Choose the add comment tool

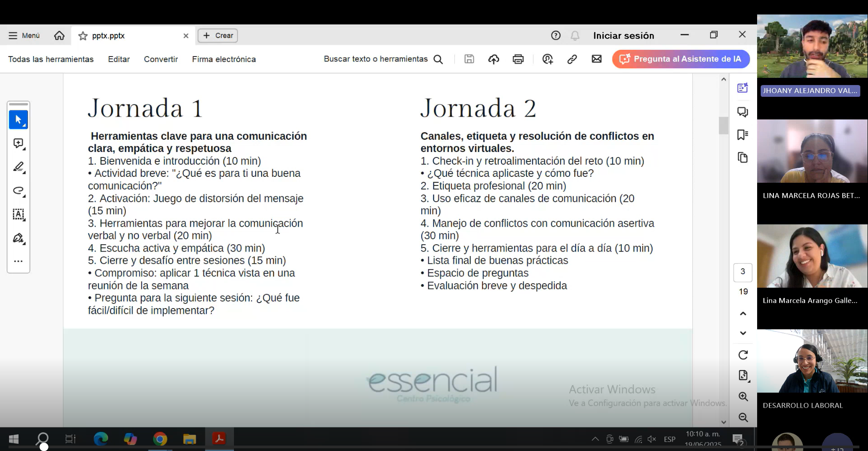point(19,144)
